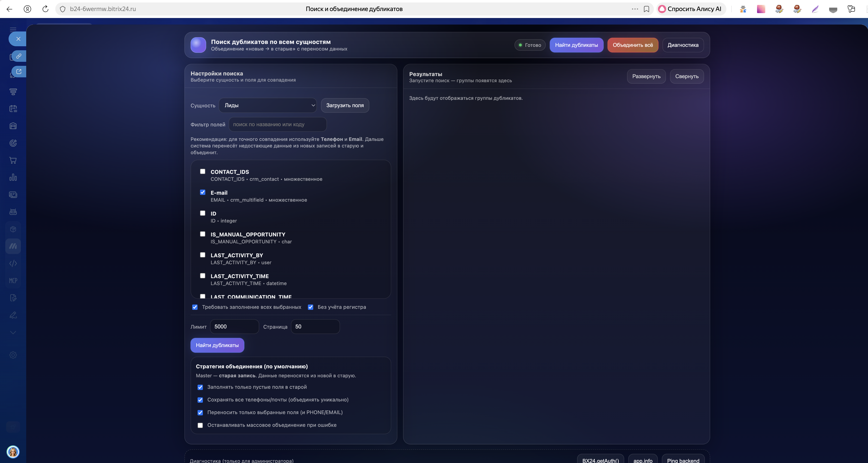Click red Объединить всё button

point(632,45)
